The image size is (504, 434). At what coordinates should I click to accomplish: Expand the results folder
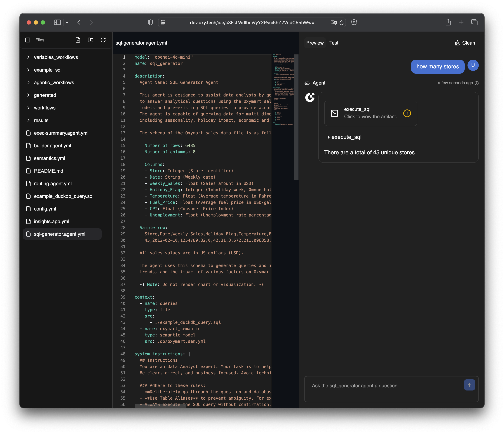coord(62,120)
